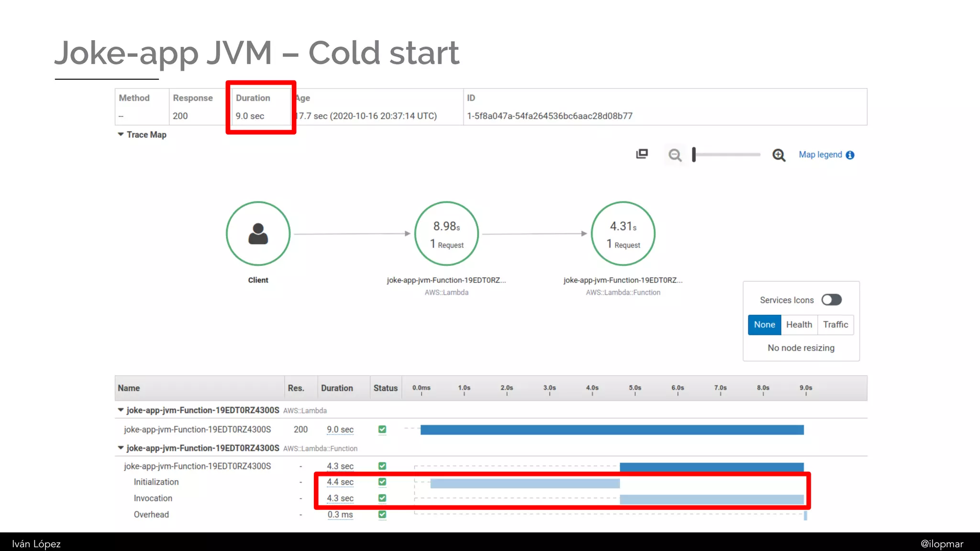Select the Traffic node sizing tab
The height and width of the screenshot is (551, 980).
pyautogui.click(x=835, y=325)
